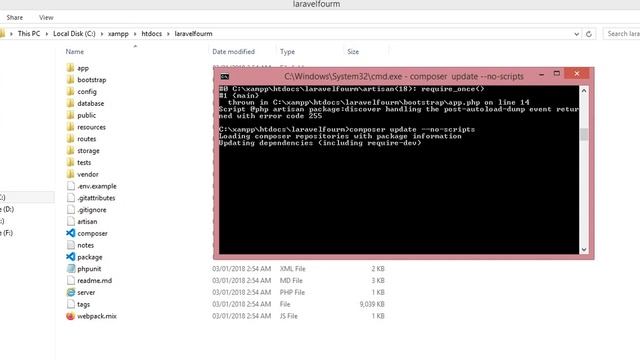
Task: Select the tests folder icon
Action: pos(70,162)
